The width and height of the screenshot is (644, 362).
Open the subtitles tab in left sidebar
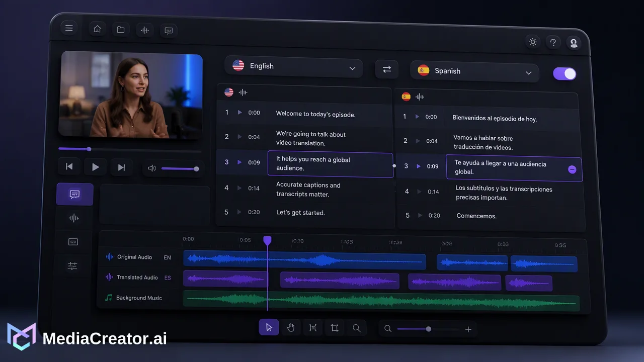pos(74,194)
